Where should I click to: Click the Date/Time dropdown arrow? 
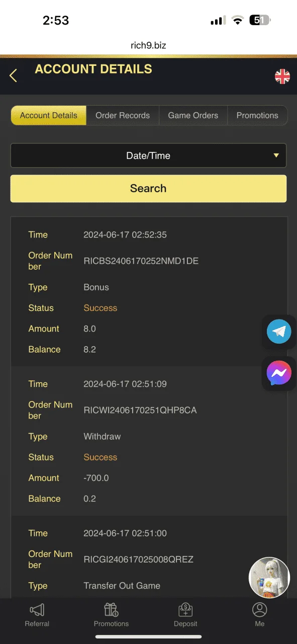click(276, 155)
